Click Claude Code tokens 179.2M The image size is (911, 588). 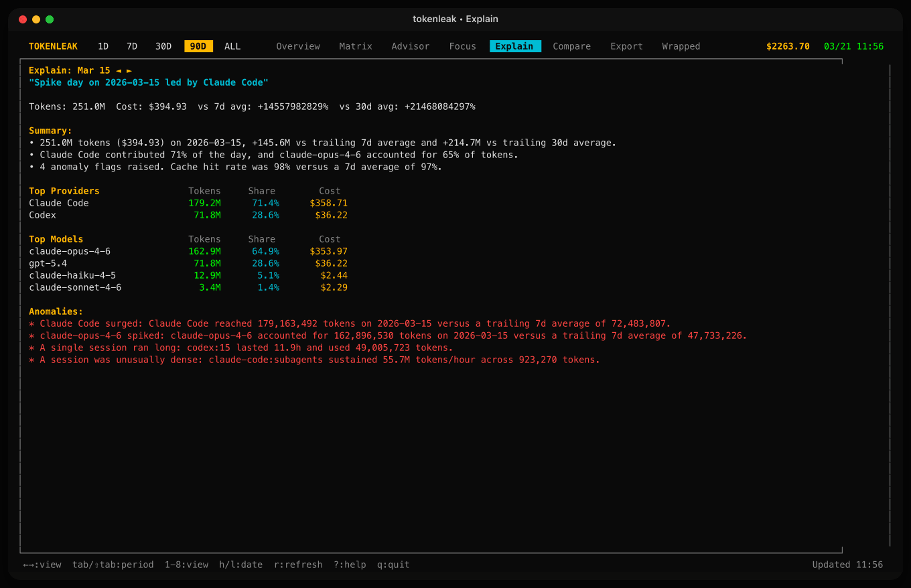pos(204,203)
